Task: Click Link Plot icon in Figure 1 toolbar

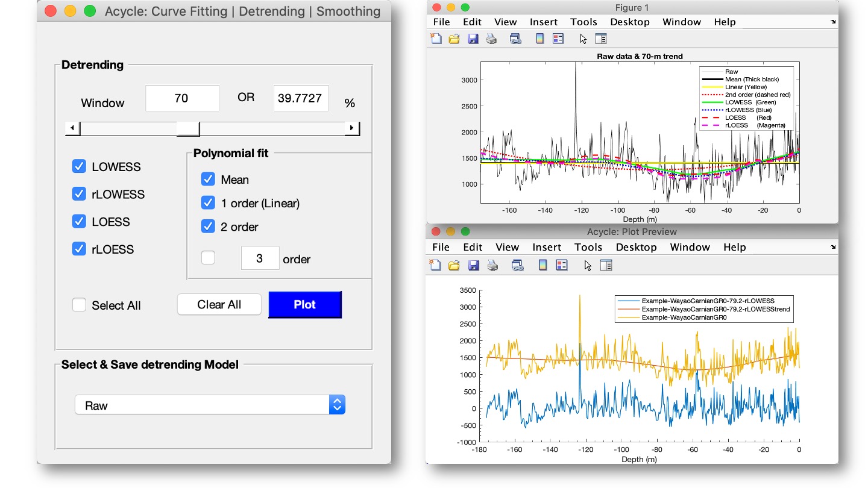Action: pos(515,39)
